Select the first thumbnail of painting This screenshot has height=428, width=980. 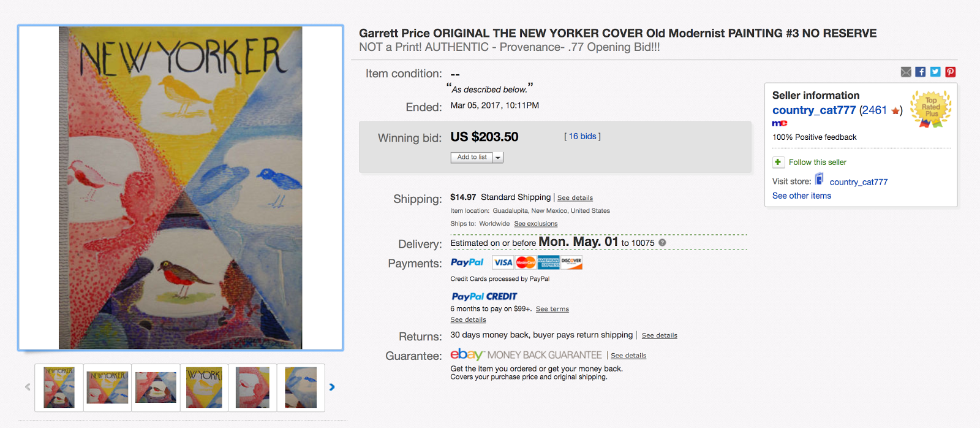coord(59,388)
